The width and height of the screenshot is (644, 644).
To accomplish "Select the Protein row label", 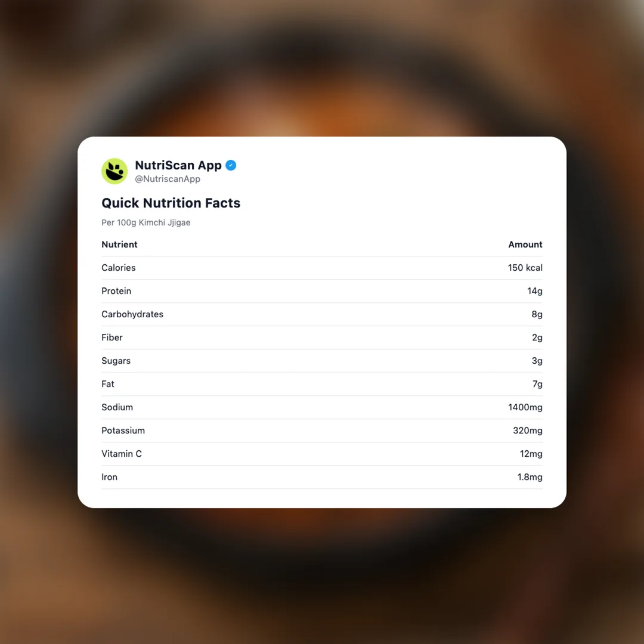I will point(116,291).
